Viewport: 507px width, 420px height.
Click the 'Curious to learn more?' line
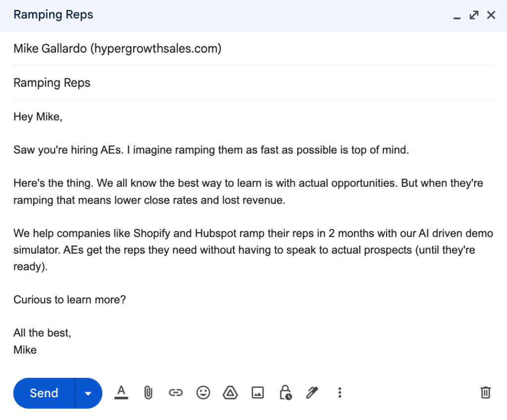(x=69, y=300)
